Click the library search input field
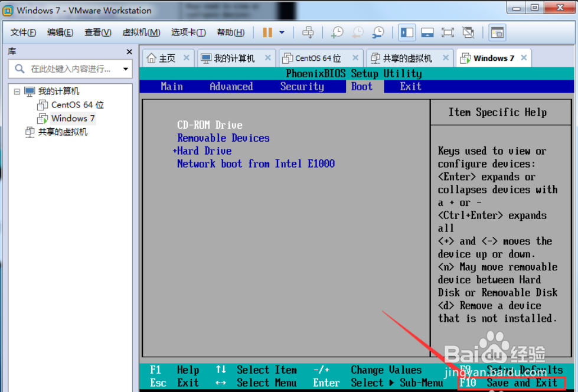Viewport: 578px width, 392px height. pos(70,69)
